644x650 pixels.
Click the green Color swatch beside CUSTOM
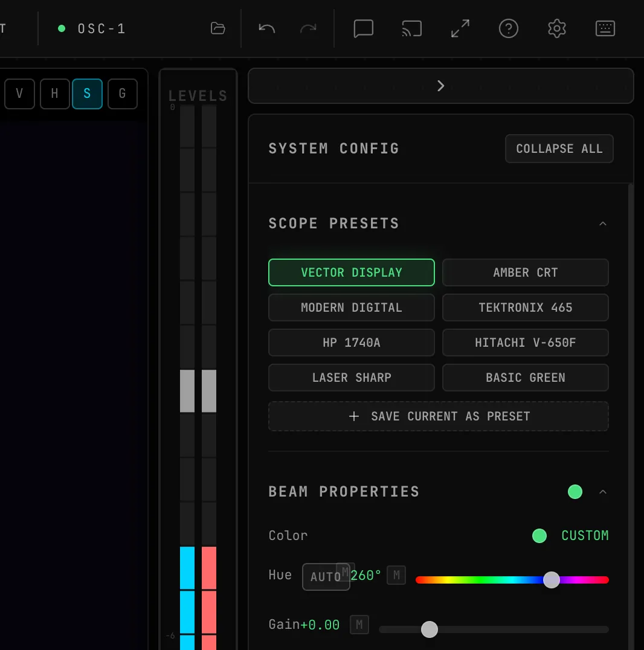(539, 536)
